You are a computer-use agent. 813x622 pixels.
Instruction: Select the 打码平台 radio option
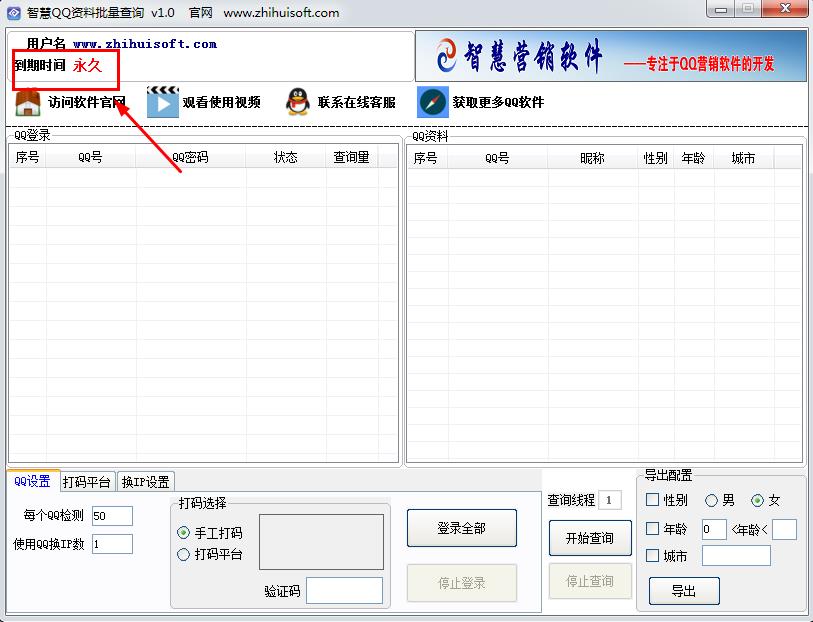coord(183,554)
